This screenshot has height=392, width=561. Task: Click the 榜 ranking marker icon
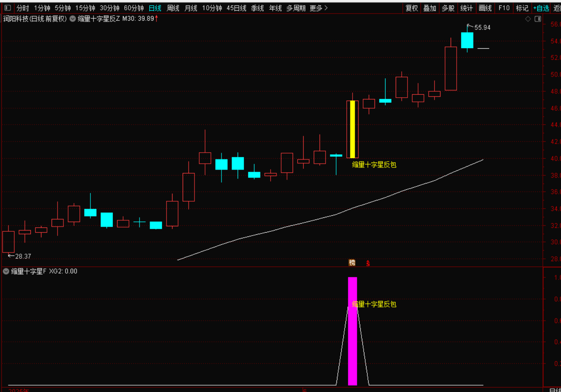coord(352,263)
